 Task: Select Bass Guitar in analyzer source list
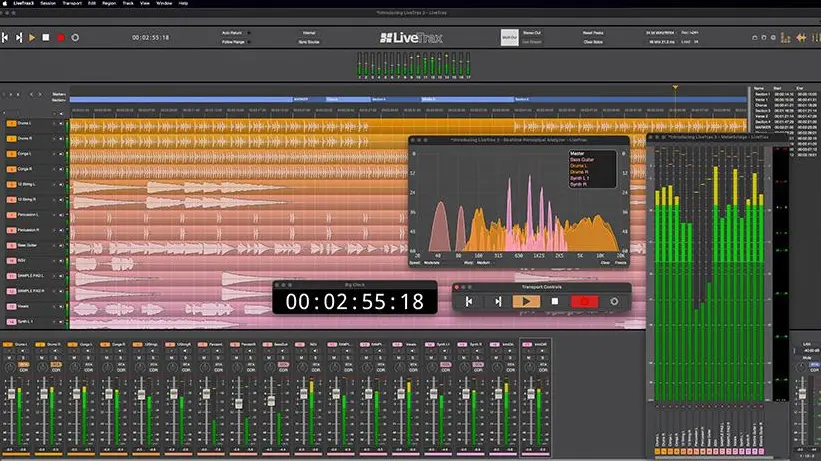pyautogui.click(x=584, y=160)
